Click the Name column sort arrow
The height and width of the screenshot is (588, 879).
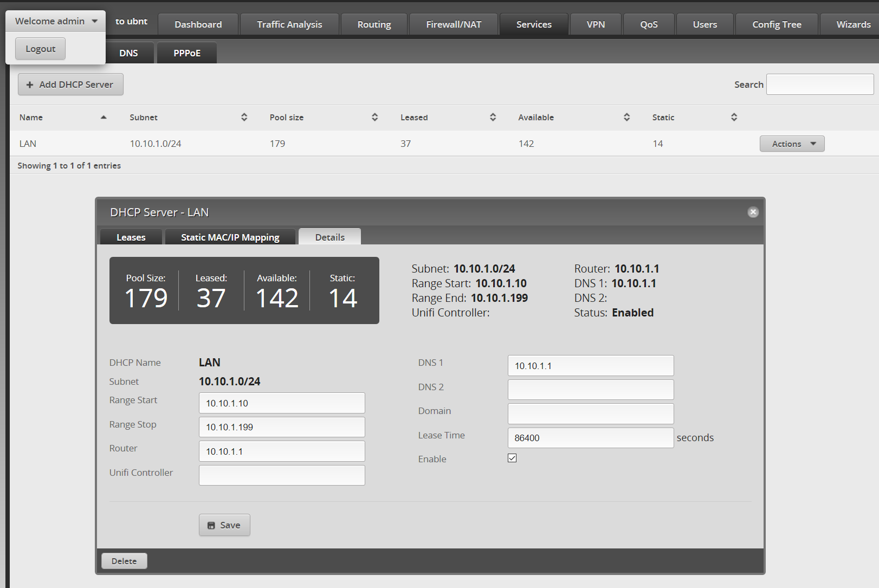point(104,118)
